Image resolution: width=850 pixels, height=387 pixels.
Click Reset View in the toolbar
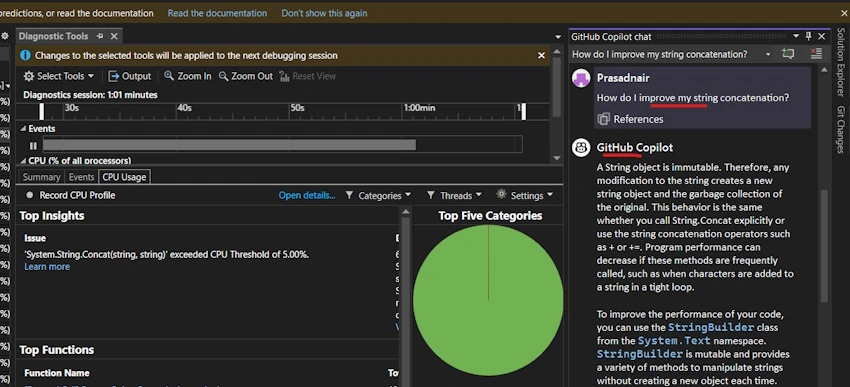(x=307, y=76)
